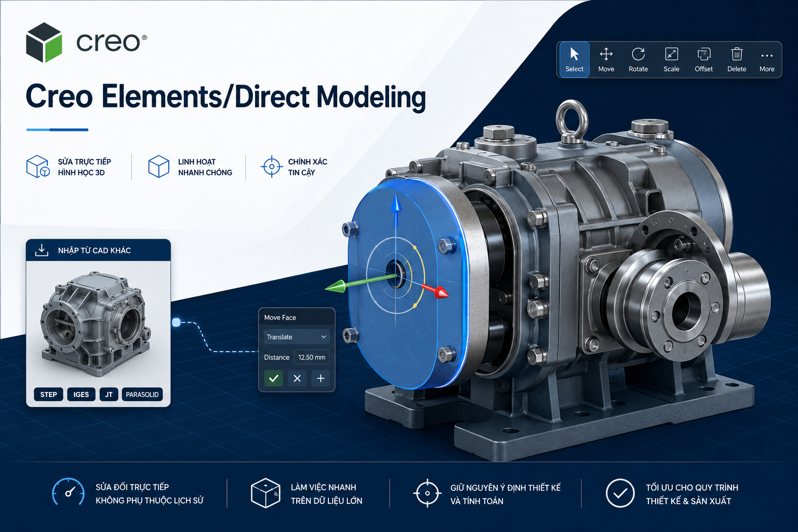The height and width of the screenshot is (532, 798).
Task: Click the speedometer gauge icon
Action: click(x=68, y=492)
